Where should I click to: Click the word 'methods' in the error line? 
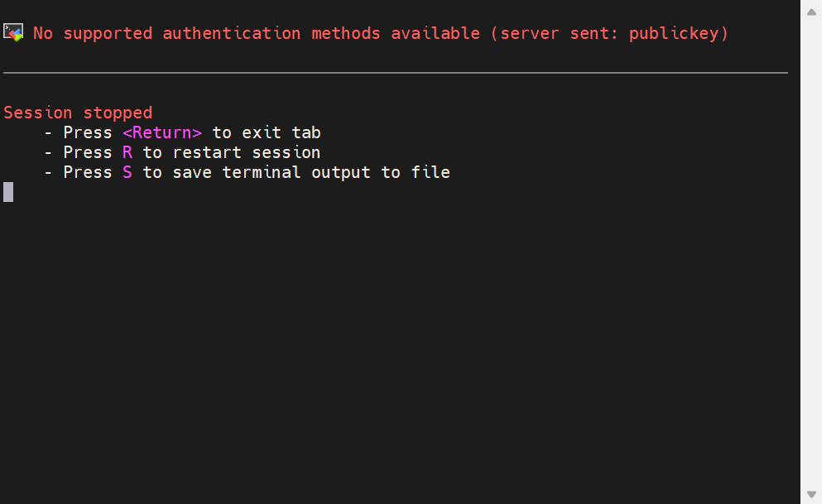tap(346, 33)
